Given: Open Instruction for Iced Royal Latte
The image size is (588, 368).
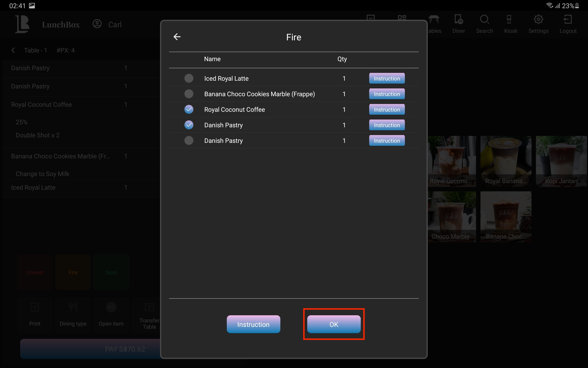Looking at the screenshot, I should (x=387, y=78).
